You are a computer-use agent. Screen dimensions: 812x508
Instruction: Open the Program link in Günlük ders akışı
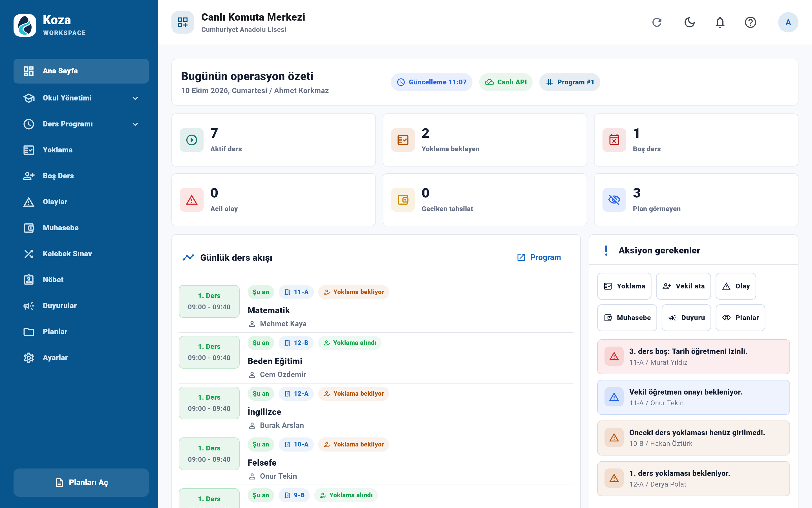point(539,257)
